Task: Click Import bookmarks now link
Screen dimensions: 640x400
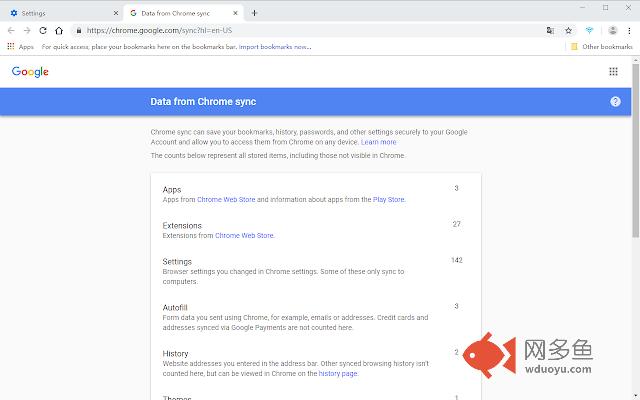Action: point(275,47)
